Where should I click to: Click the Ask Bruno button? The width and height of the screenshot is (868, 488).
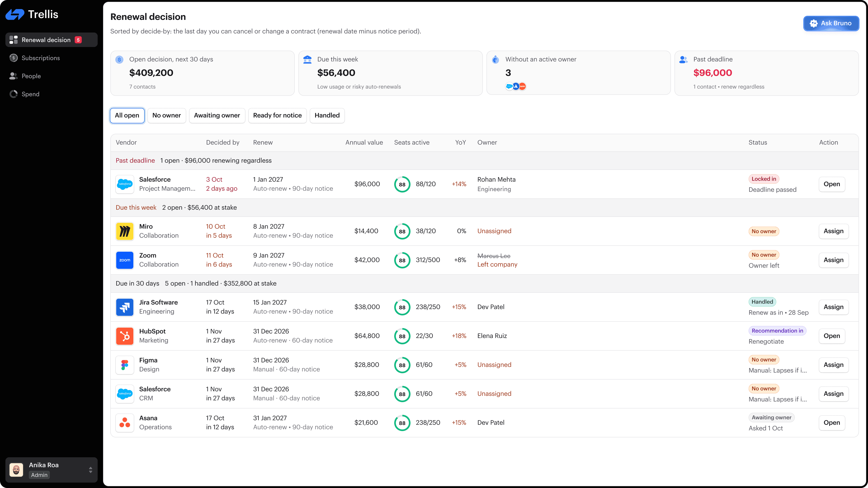coord(831,23)
